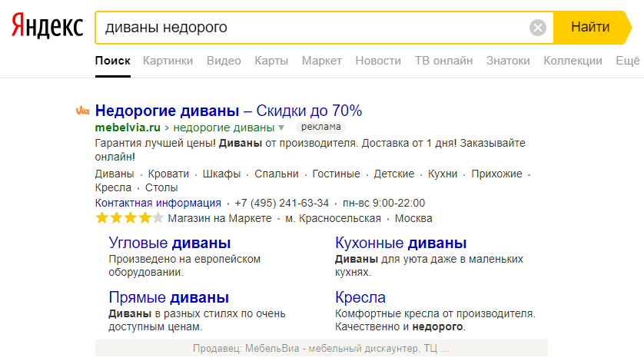The image size is (644, 361).
Task: Open the Контактная информация link
Action: coord(158,203)
